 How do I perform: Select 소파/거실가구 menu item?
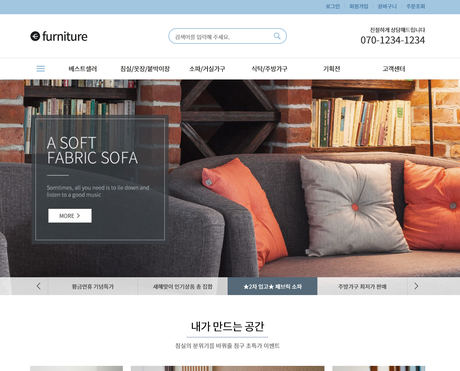click(207, 69)
